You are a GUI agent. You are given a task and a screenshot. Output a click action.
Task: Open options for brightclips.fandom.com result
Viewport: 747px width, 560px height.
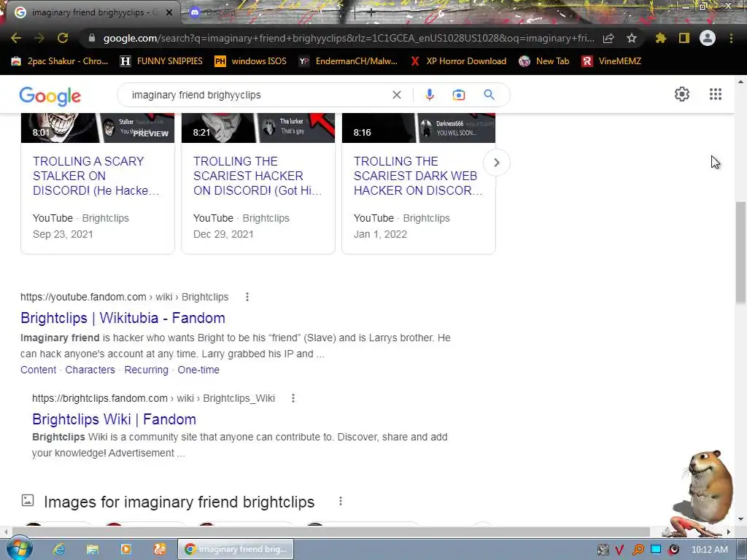pos(293,398)
